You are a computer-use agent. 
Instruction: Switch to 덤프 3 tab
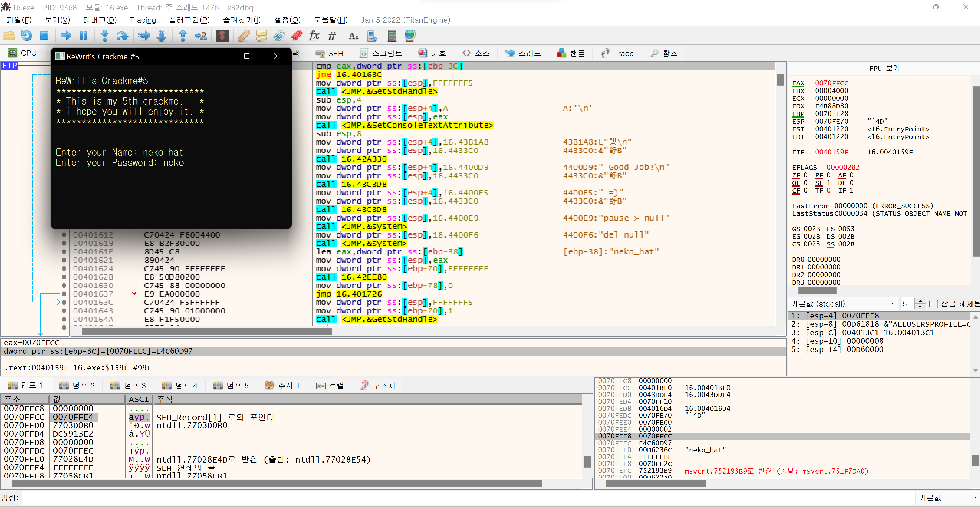tap(128, 386)
